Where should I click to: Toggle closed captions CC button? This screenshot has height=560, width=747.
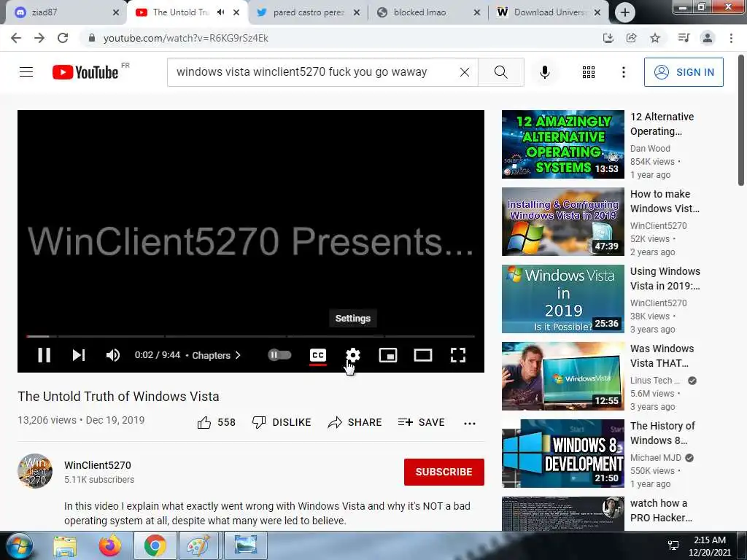click(x=318, y=355)
